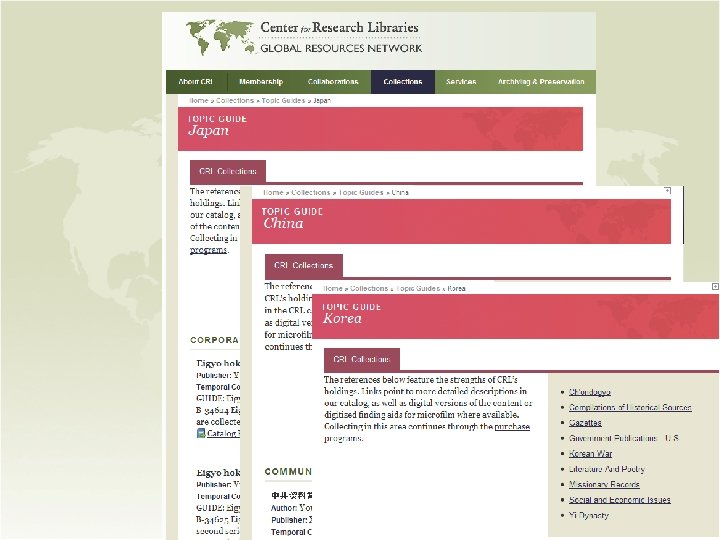Click Government Publications - U.S. list item
720x540 pixels.
pos(624,438)
